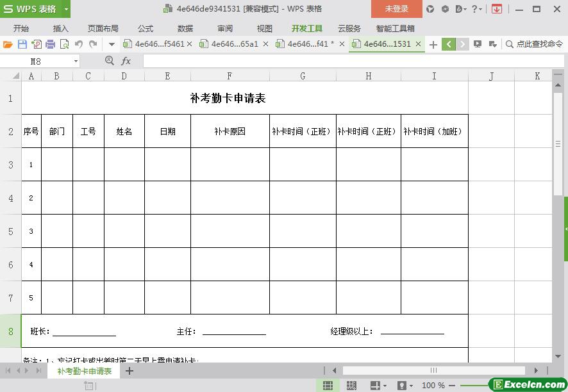Click the fx insert function icon
The width and height of the screenshot is (568, 392).
coord(126,61)
